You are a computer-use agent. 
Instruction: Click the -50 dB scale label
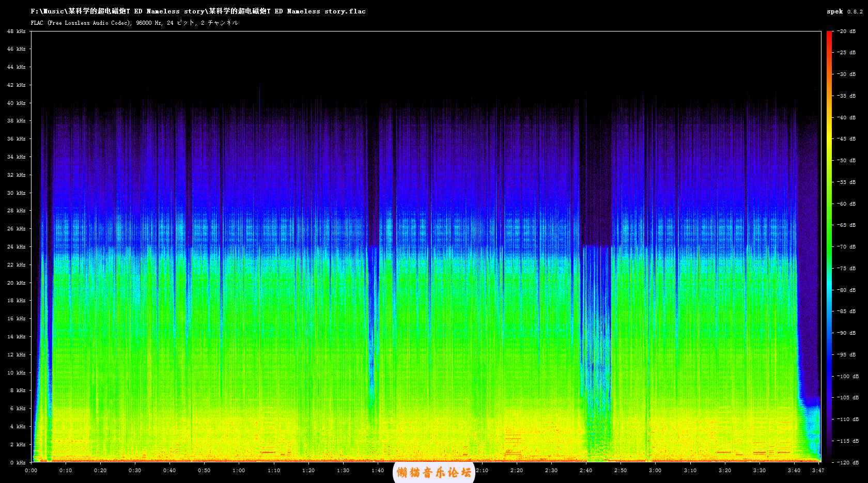tap(847, 161)
